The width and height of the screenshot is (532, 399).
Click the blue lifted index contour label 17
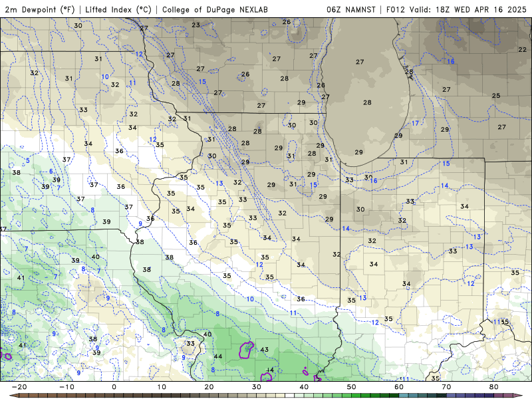click(415, 123)
